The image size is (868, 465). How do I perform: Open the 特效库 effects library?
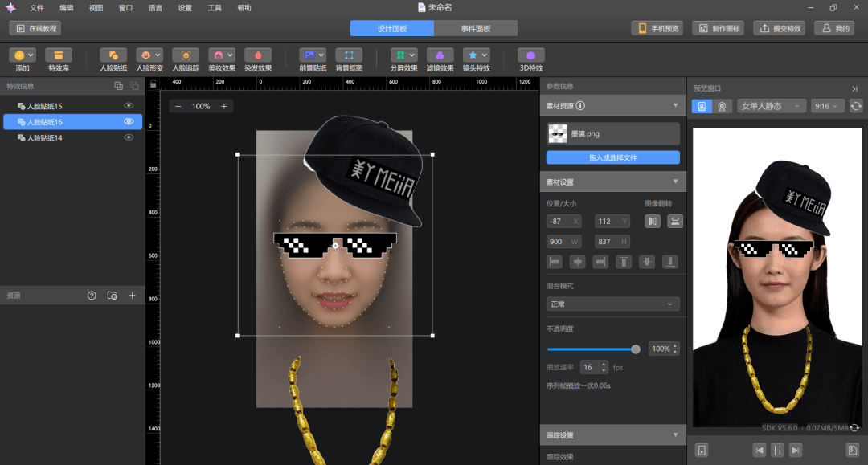pos(58,59)
